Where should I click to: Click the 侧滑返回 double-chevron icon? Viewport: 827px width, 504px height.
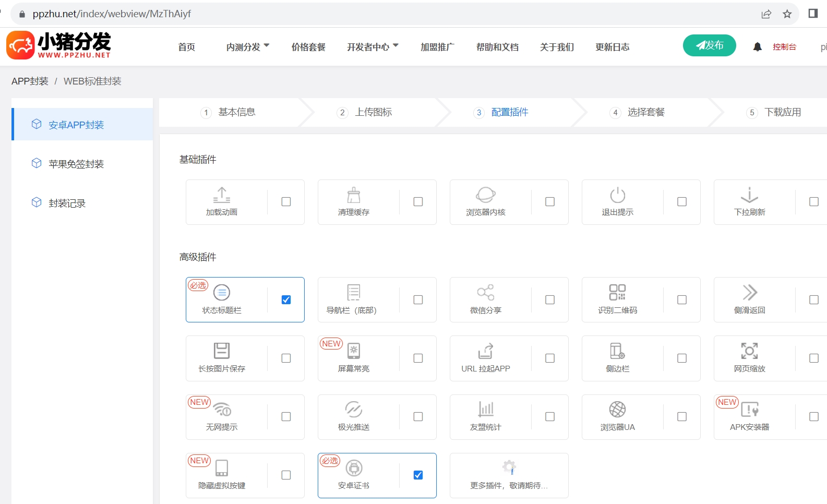749,293
